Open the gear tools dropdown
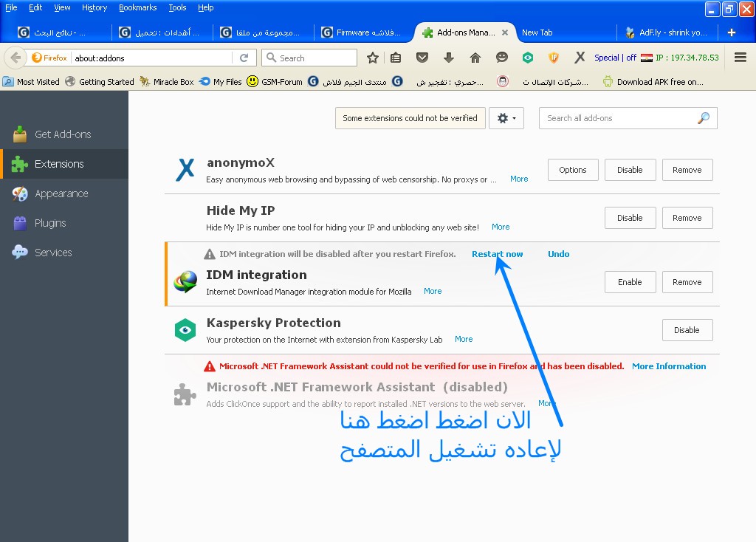Screen dimensions: 756x542 [506, 118]
